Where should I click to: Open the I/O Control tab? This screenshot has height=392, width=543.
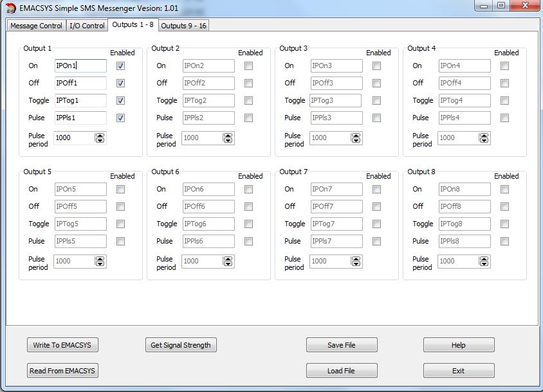click(87, 26)
